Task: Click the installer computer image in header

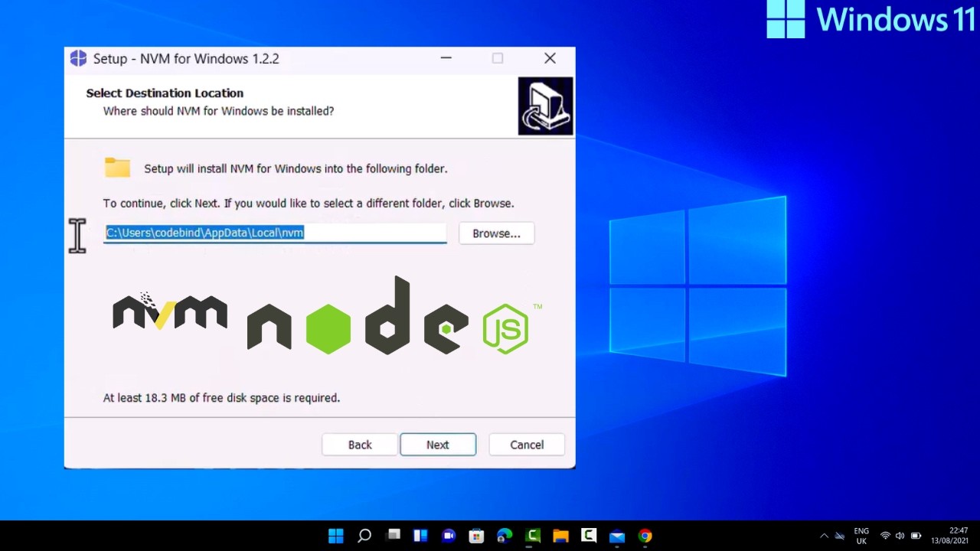Action: pos(545,106)
